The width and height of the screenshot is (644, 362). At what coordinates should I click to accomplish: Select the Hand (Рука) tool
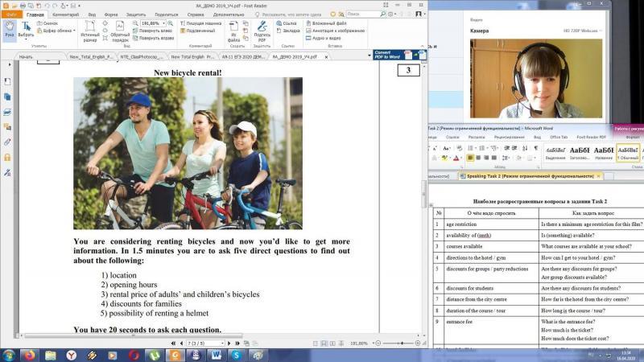coord(9,30)
